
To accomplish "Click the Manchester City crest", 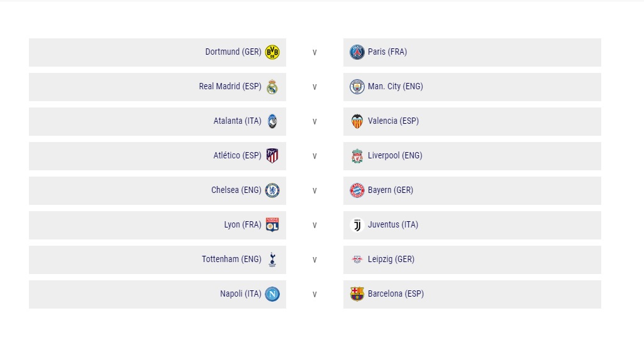I will [357, 87].
